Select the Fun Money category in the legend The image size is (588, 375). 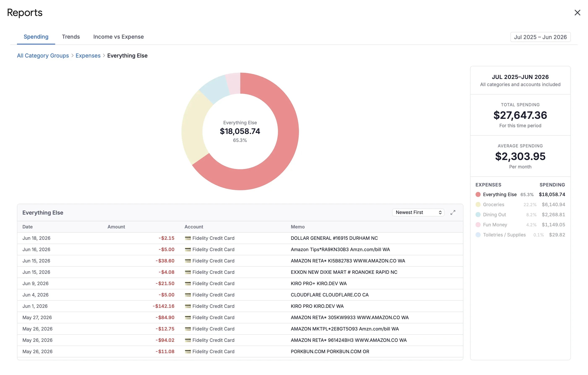(520, 224)
